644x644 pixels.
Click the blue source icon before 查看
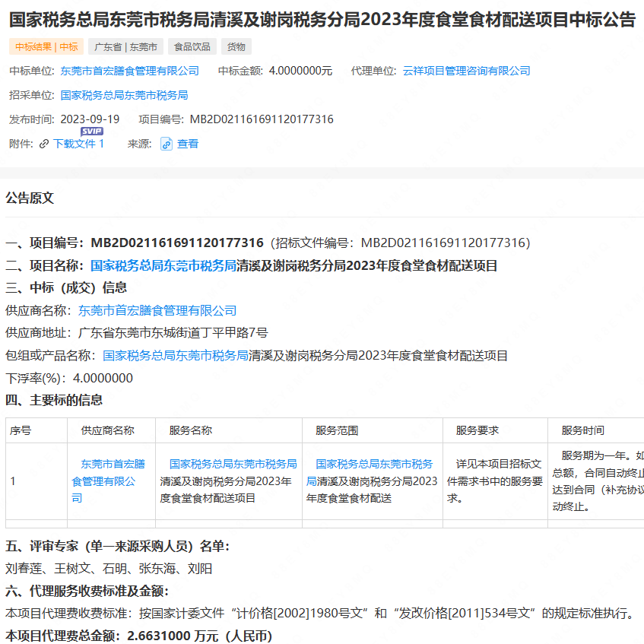[x=167, y=143]
